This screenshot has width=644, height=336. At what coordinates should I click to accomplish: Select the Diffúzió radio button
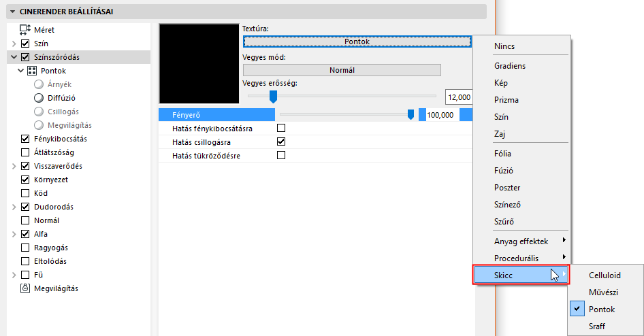39,98
